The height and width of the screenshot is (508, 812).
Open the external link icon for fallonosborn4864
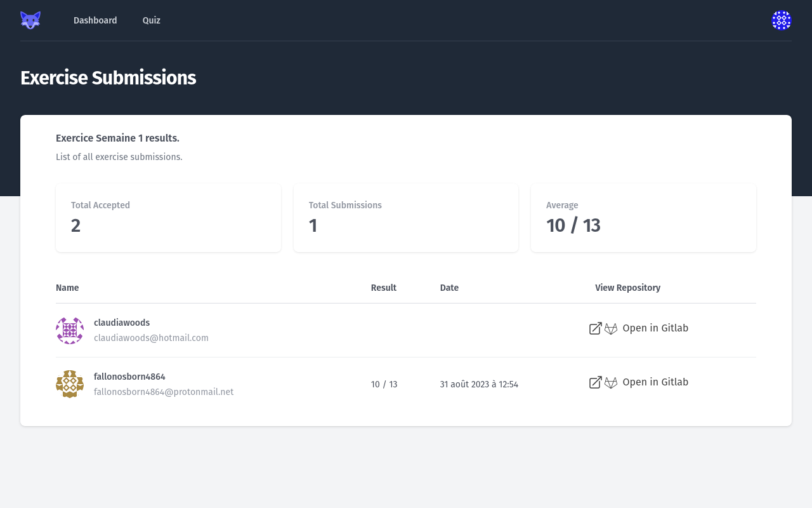point(595,382)
